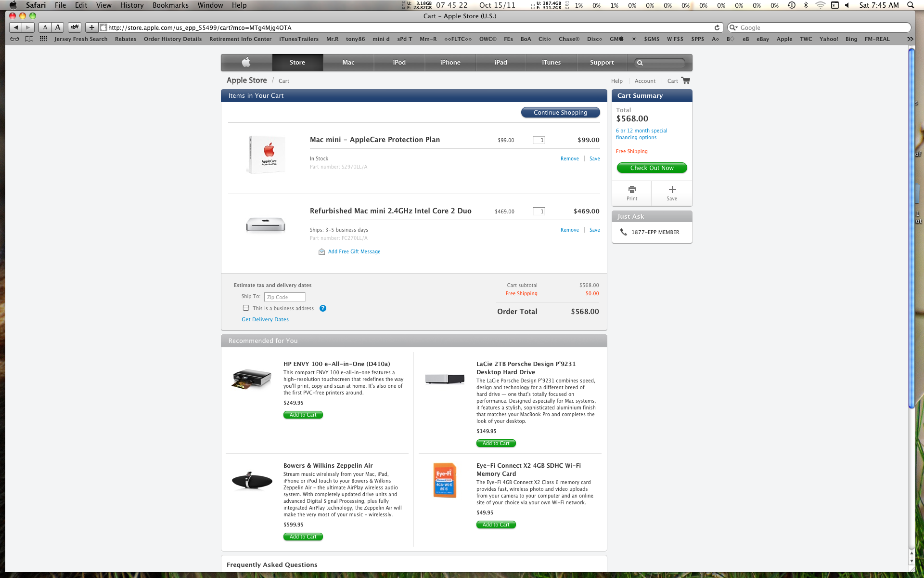Screen dimensions: 924x578
Task: Remove the AppleCare Protection Plan item
Action: click(570, 159)
